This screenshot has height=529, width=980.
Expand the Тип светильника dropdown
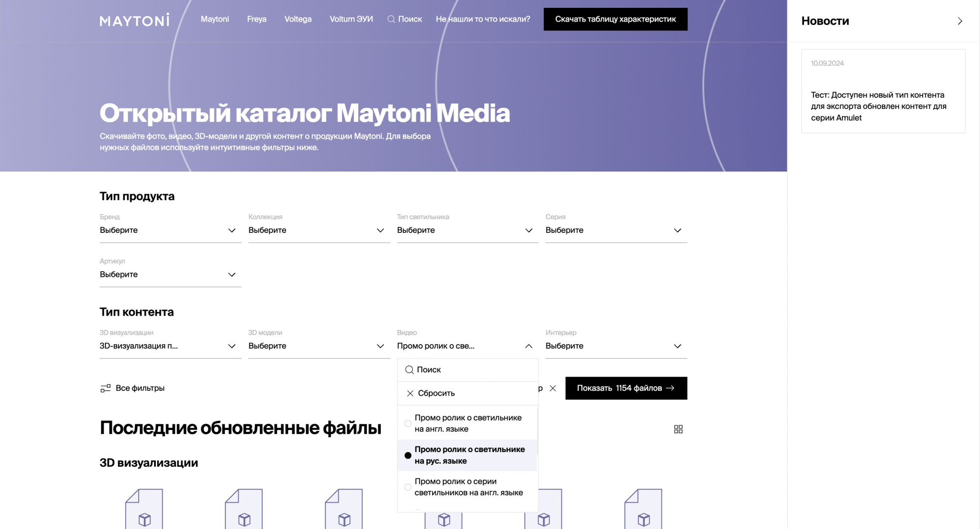[467, 230]
